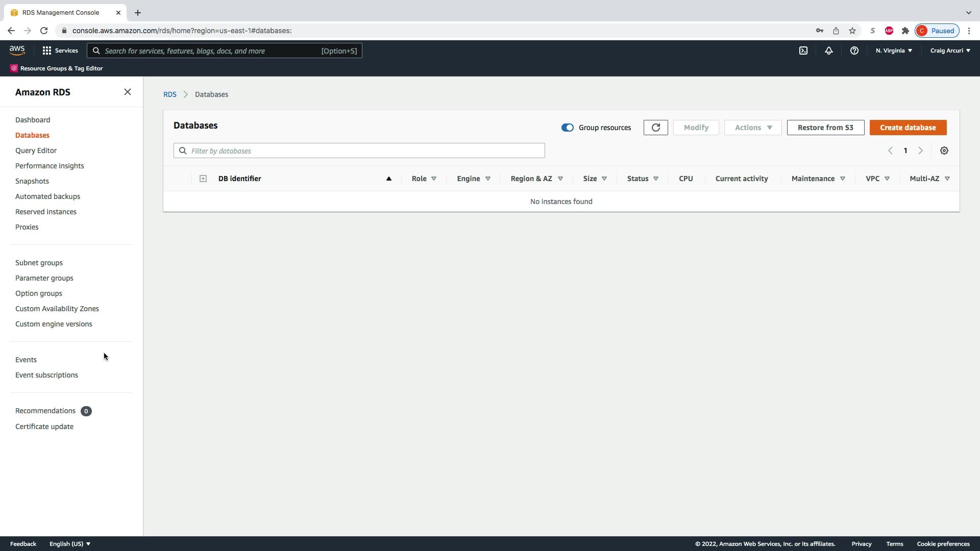Open the N. Virginia region dropdown

[894, 51]
